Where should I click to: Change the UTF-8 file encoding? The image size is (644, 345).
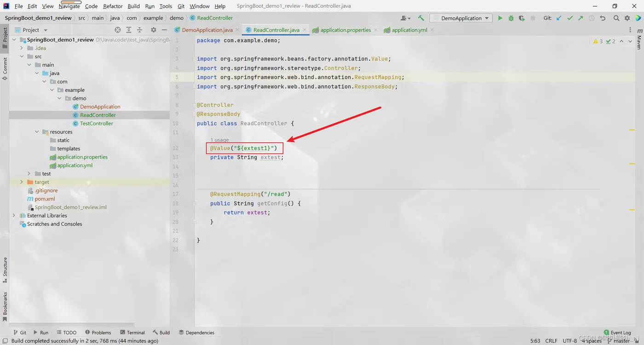tap(569, 341)
